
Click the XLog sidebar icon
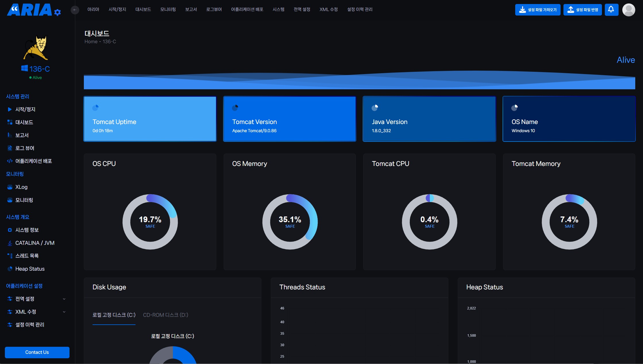click(10, 187)
